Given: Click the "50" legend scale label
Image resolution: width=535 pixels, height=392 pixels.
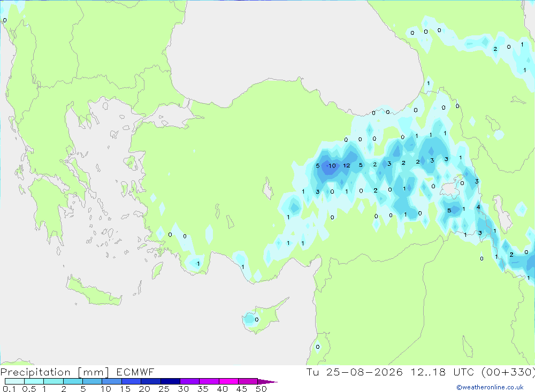Looking at the screenshot, I should [x=261, y=389].
